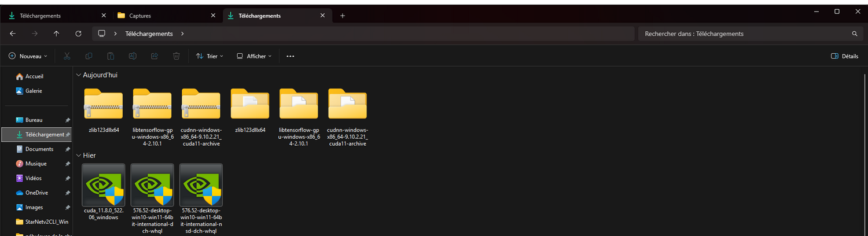Select the active Téléchargements tab
The width and height of the screenshot is (868, 236).
(x=277, y=16)
